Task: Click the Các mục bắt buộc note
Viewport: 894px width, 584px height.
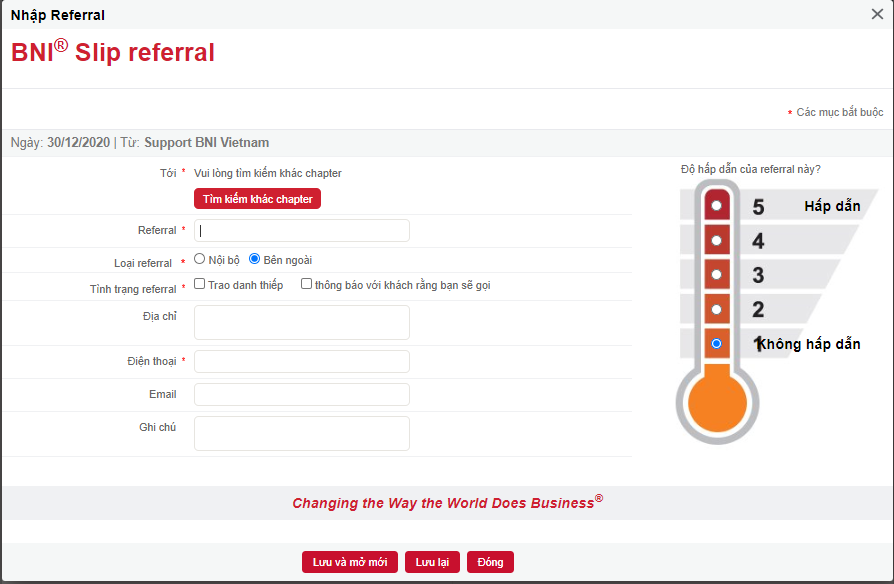Action: click(x=839, y=112)
